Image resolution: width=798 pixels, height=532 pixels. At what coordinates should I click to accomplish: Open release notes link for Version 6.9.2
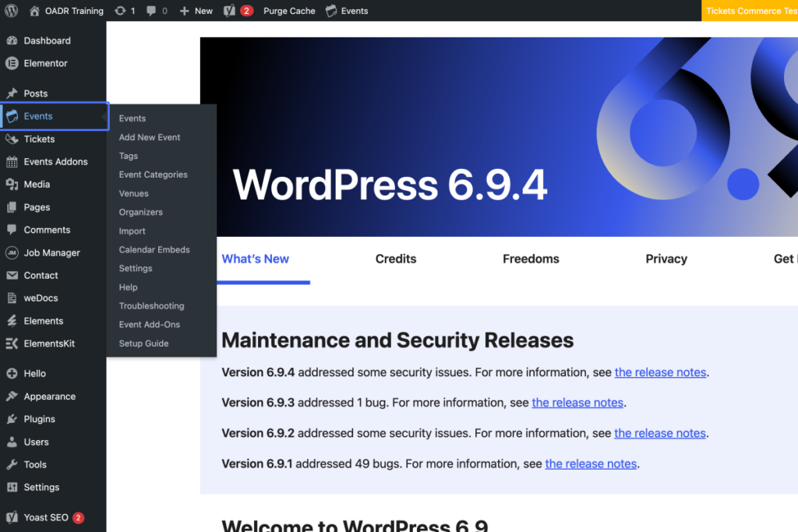pyautogui.click(x=660, y=433)
